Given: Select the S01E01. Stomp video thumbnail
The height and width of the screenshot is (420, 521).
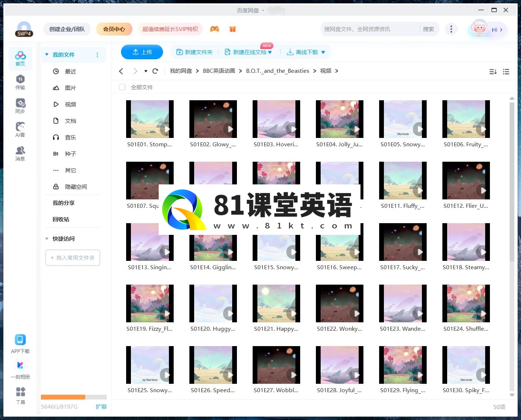Looking at the screenshot, I should click(150, 119).
